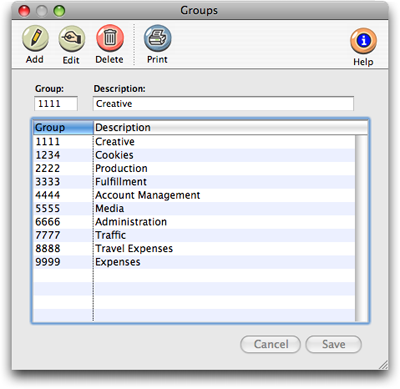Viewport: 400px width, 389px height.
Task: Select the Expenses description in last row
Action: 118,262
